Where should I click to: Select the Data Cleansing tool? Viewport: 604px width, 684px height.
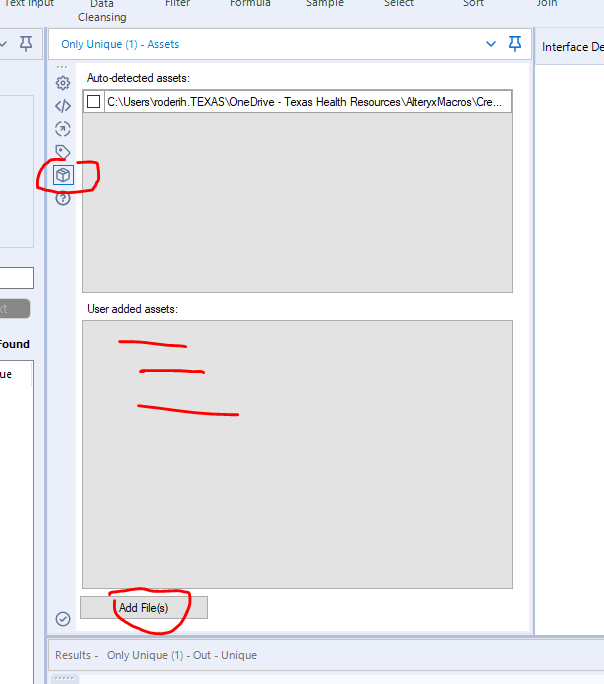tap(102, 10)
